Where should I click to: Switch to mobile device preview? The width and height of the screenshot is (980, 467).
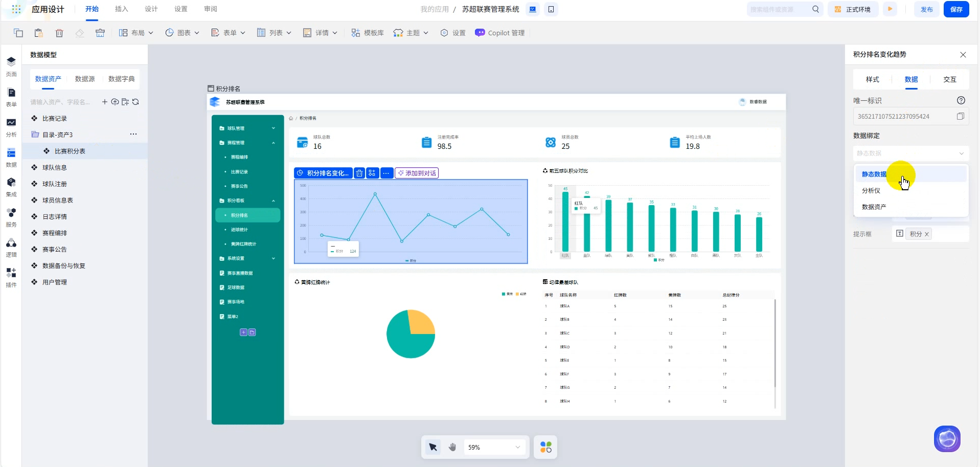pos(551,9)
